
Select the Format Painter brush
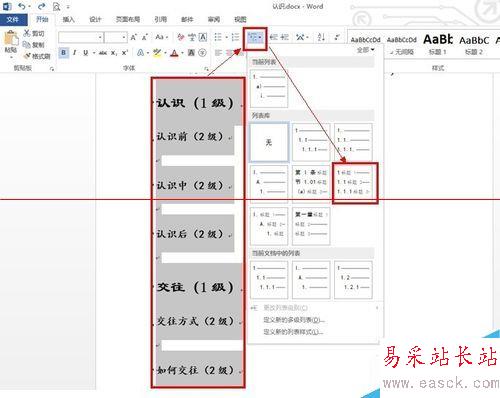coord(27,56)
